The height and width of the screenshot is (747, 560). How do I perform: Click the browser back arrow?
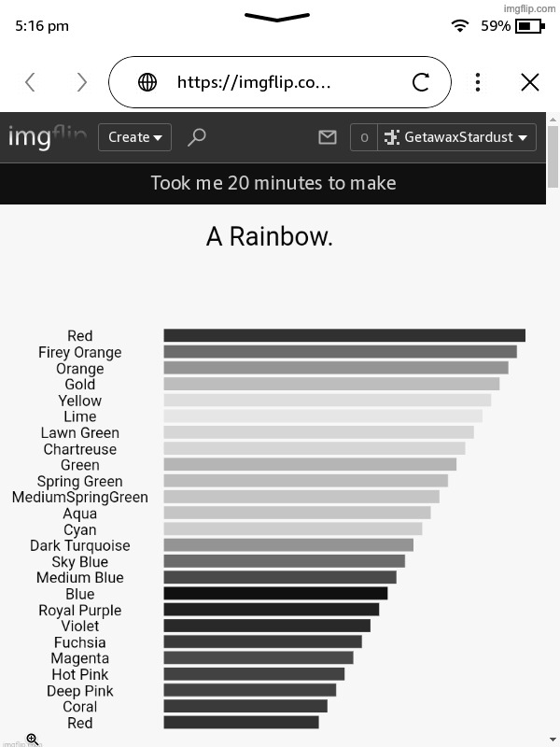tap(30, 82)
